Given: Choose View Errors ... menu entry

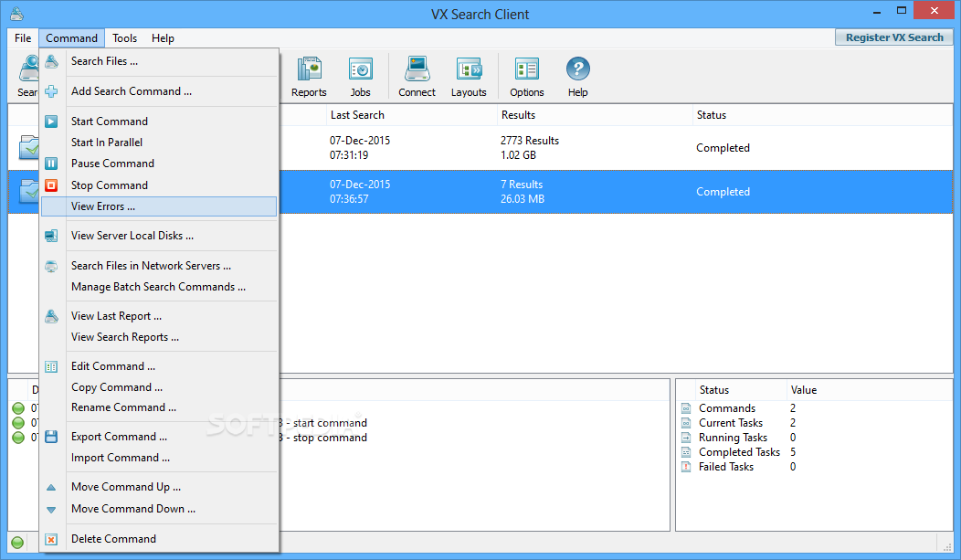Looking at the screenshot, I should click(x=159, y=206).
